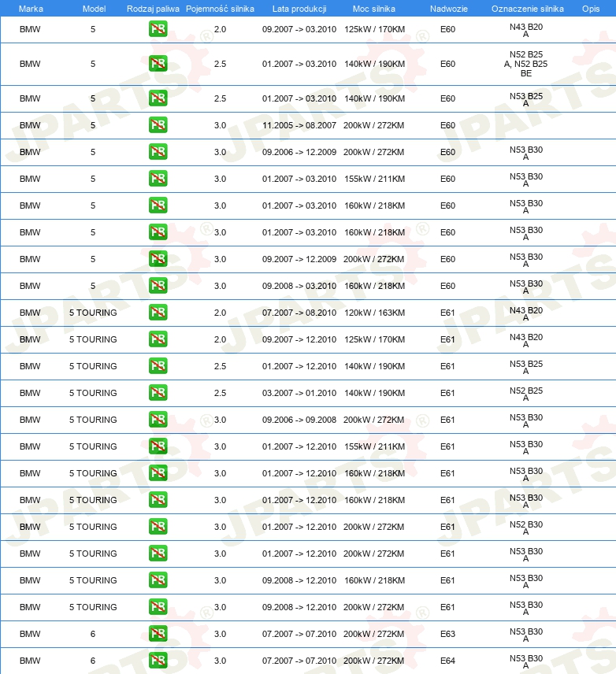
Task: Click fuel icon in 09.2007 -> 12.2010 Touring row
Action: (x=158, y=339)
